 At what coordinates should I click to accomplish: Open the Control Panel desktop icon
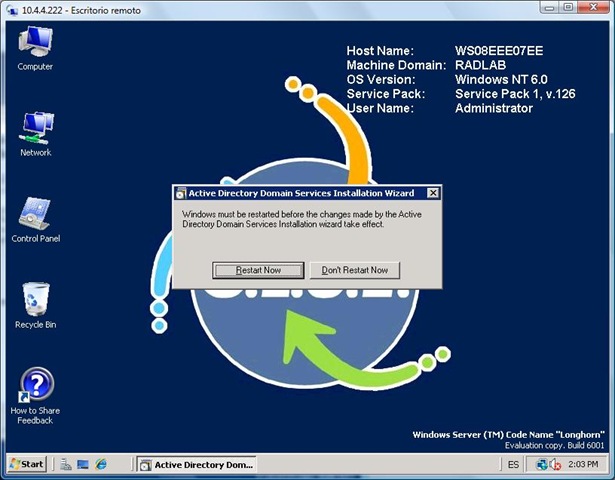point(35,219)
